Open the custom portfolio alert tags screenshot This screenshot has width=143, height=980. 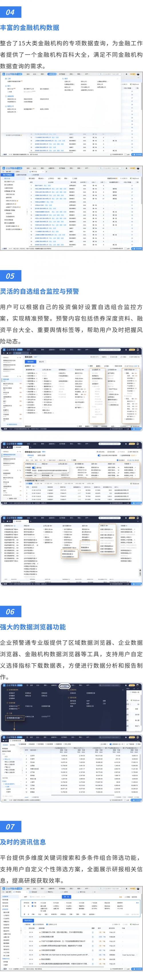click(71, 389)
